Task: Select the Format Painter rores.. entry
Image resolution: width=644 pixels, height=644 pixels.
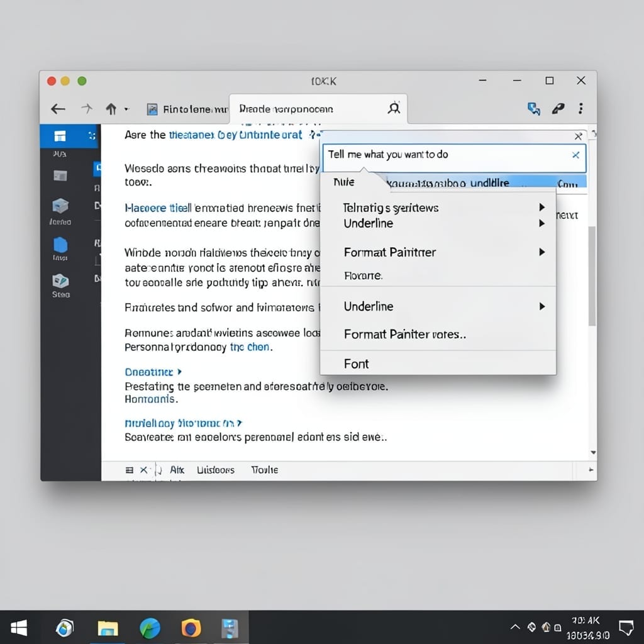Action: pyautogui.click(x=404, y=335)
